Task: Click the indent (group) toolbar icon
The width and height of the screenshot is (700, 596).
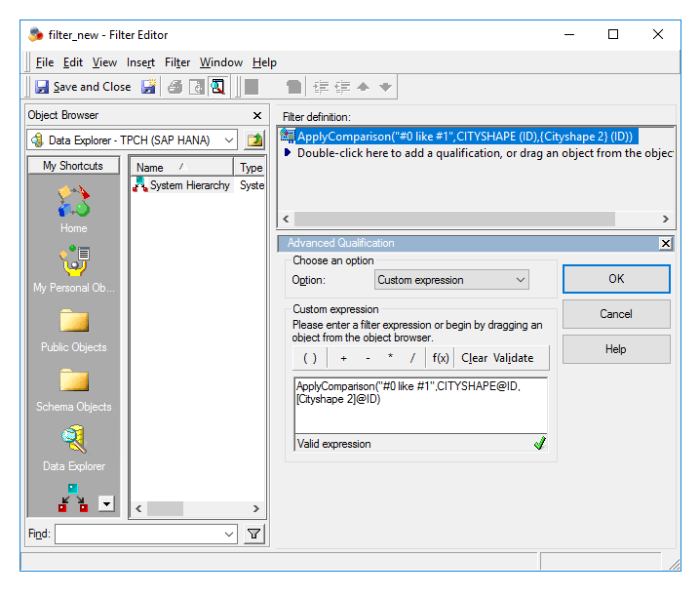Action: click(321, 87)
